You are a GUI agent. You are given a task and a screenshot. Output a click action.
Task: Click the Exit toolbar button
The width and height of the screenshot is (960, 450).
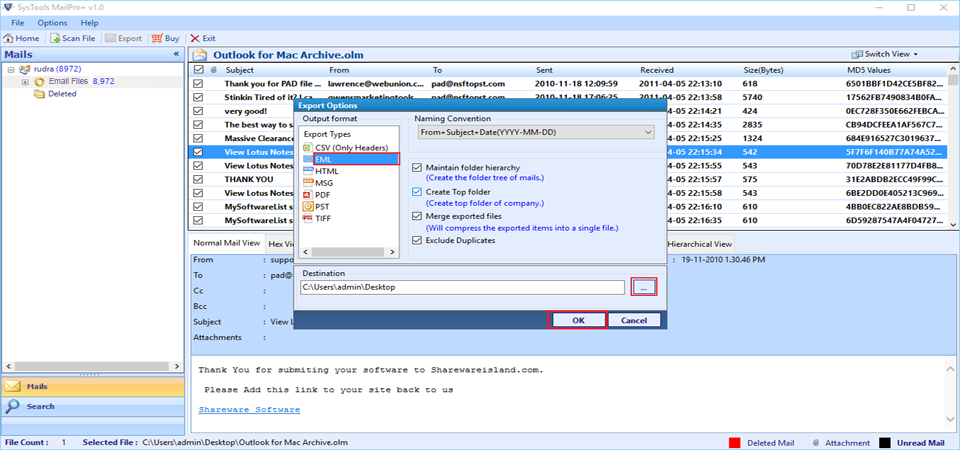(x=203, y=38)
